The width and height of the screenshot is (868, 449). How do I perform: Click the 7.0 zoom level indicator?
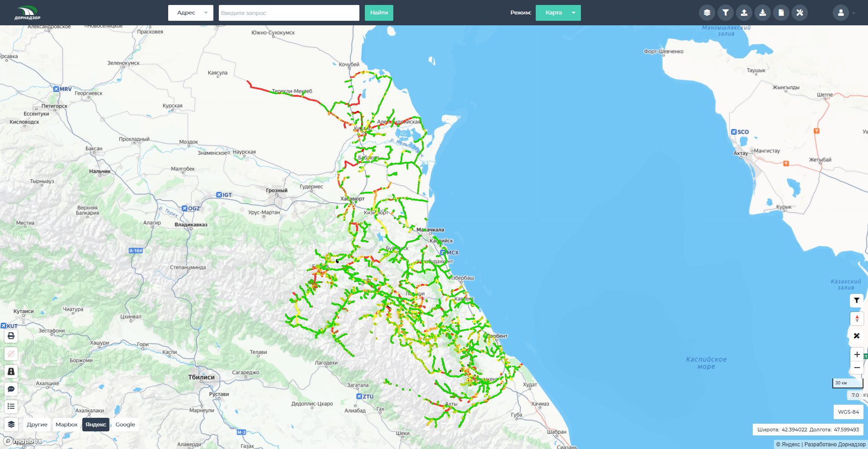[x=855, y=395]
